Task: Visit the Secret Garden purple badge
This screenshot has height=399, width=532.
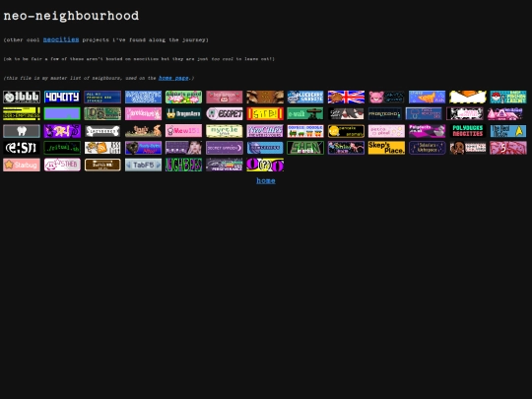Action: tap(225, 148)
